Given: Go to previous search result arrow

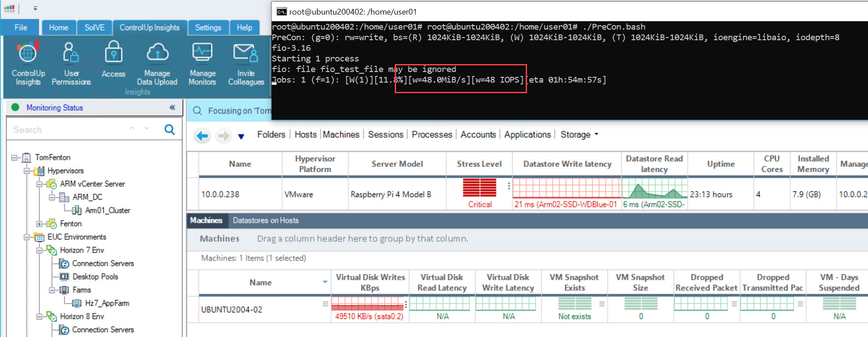Looking at the screenshot, I should tap(132, 129).
